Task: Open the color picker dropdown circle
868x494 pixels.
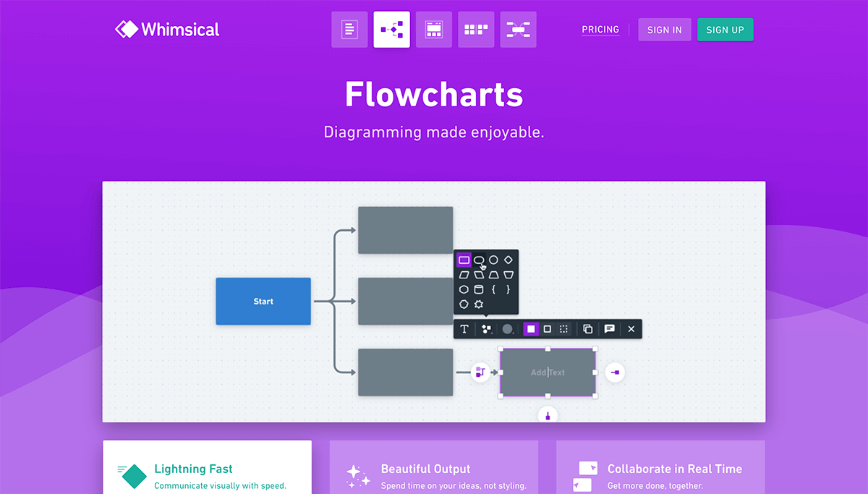Action: click(508, 329)
